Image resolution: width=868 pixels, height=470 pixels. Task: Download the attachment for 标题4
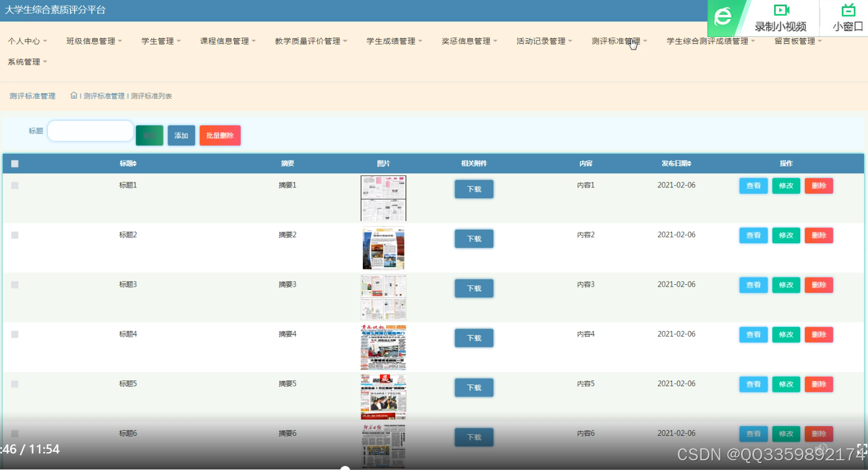point(474,338)
